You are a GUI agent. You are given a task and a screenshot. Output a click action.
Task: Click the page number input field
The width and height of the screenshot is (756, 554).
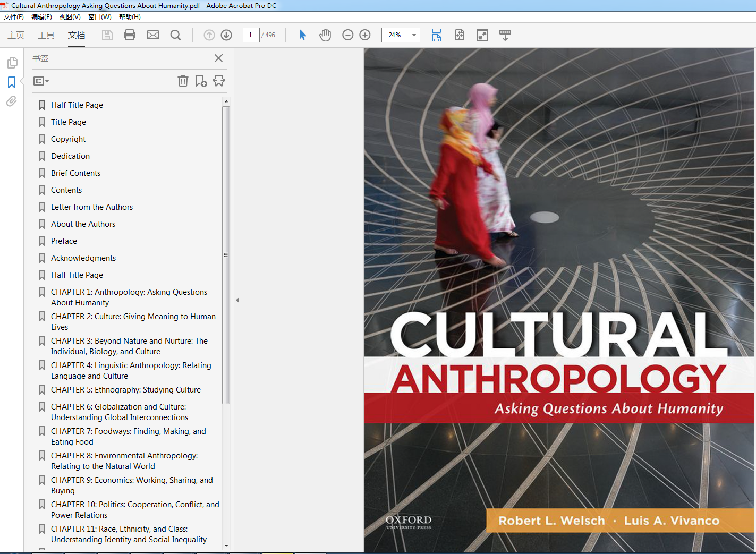251,35
